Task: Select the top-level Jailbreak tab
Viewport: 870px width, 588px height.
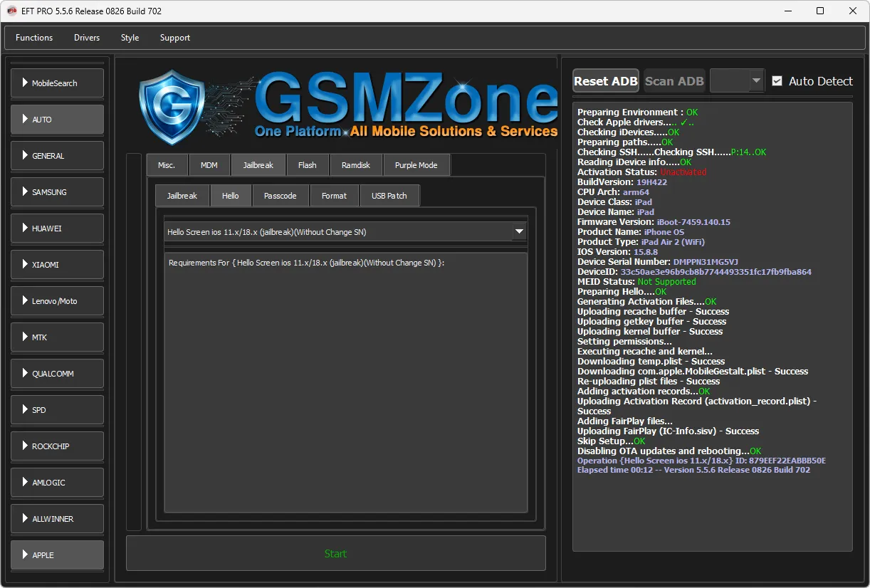Action: pos(258,165)
